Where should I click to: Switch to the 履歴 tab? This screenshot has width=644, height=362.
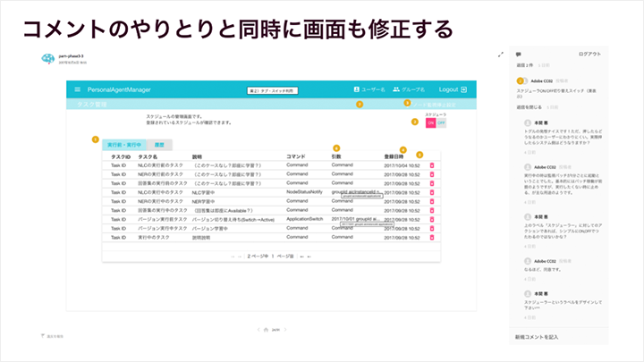(159, 144)
